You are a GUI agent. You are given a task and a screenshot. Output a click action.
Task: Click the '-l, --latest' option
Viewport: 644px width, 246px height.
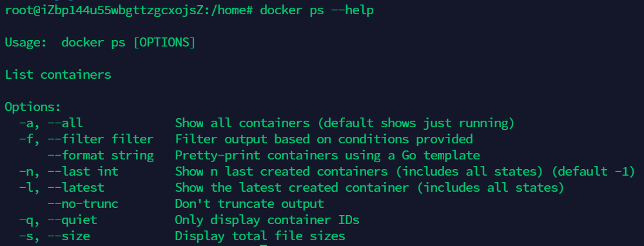[62, 188]
